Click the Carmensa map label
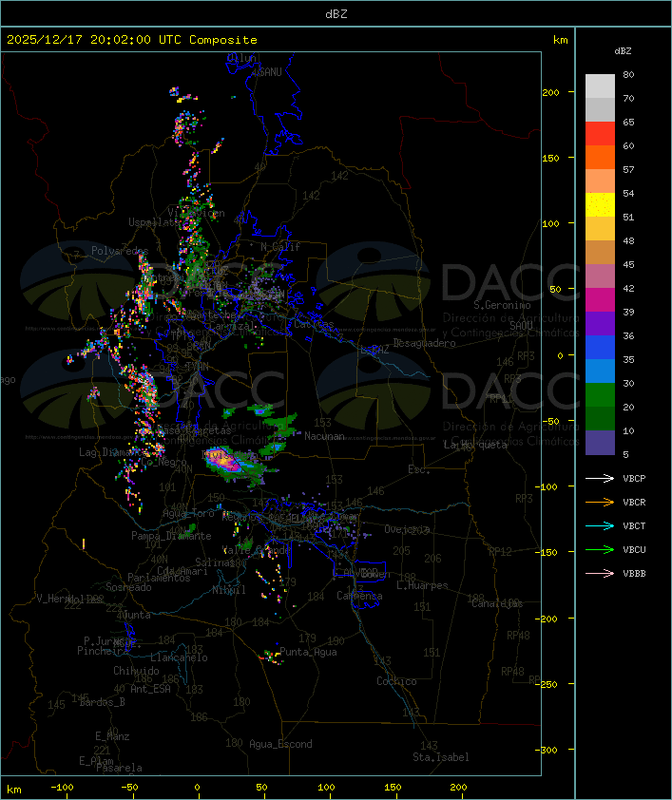Image resolution: width=672 pixels, height=800 pixels. [x=359, y=596]
